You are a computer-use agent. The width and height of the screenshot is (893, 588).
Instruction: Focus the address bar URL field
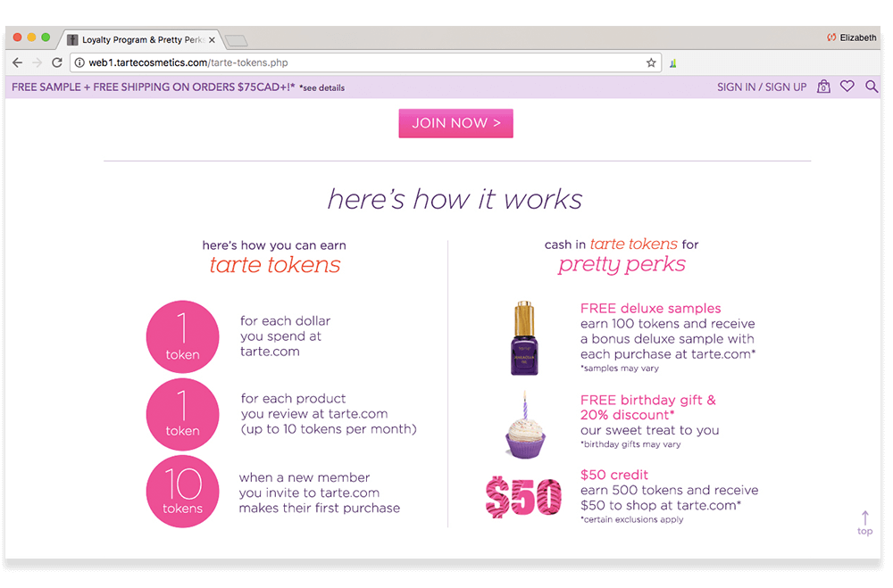coord(364,62)
